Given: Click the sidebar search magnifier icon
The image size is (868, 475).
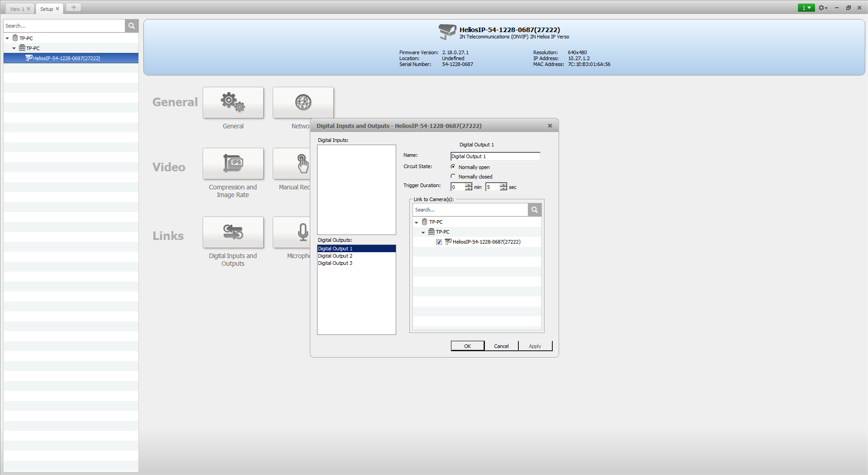Looking at the screenshot, I should (x=132, y=26).
